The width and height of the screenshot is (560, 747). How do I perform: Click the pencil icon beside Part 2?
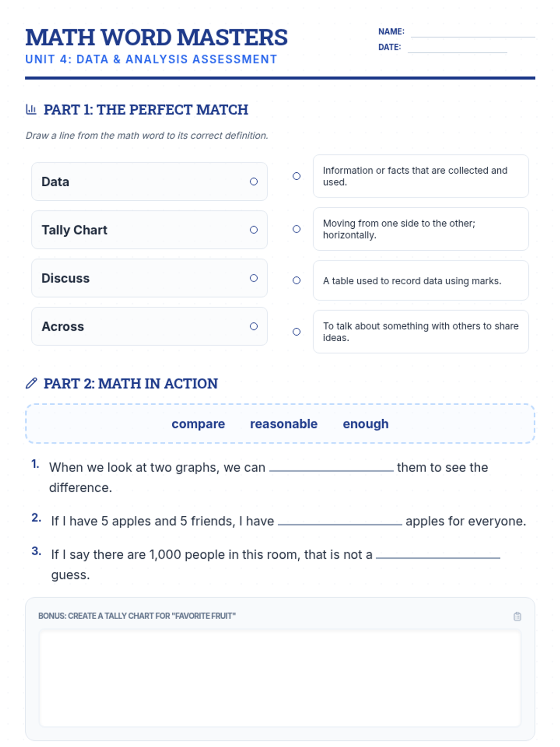click(x=31, y=383)
